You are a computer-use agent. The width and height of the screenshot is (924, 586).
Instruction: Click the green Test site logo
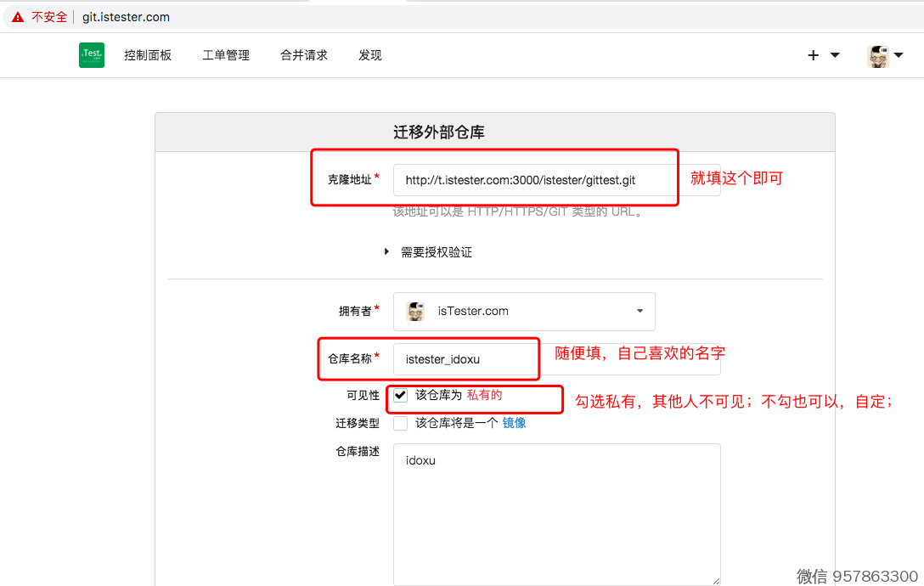point(92,55)
